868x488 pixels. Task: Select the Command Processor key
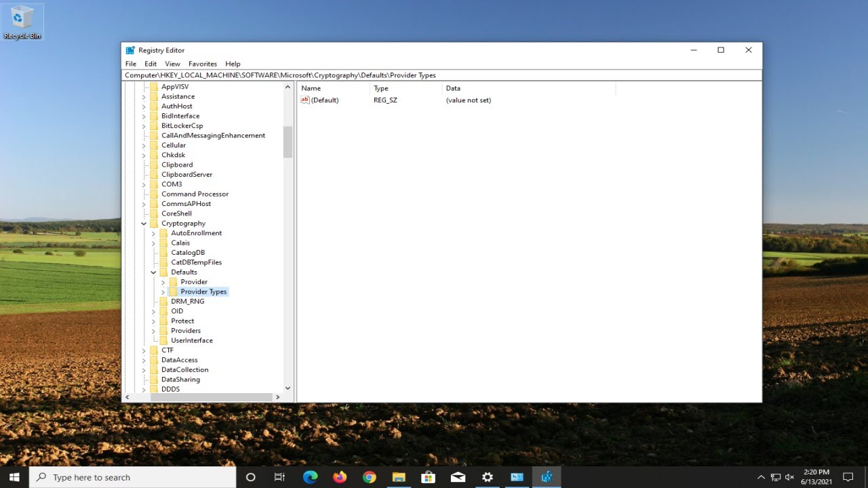(x=195, y=194)
